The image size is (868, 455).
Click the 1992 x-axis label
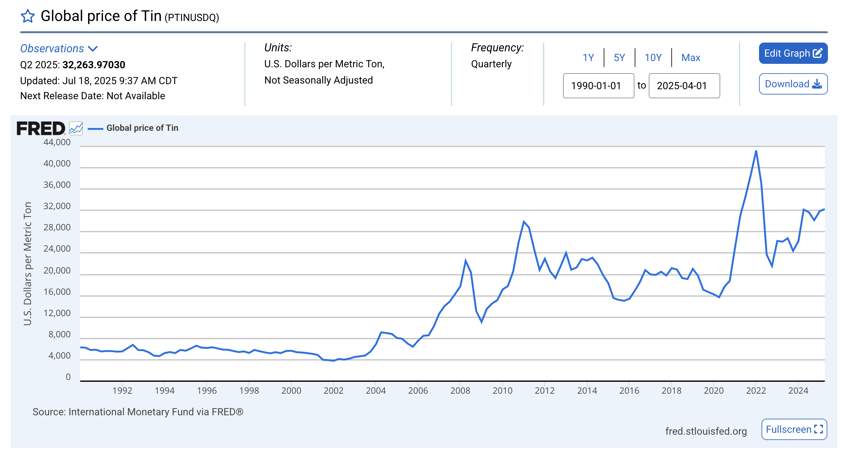[122, 390]
